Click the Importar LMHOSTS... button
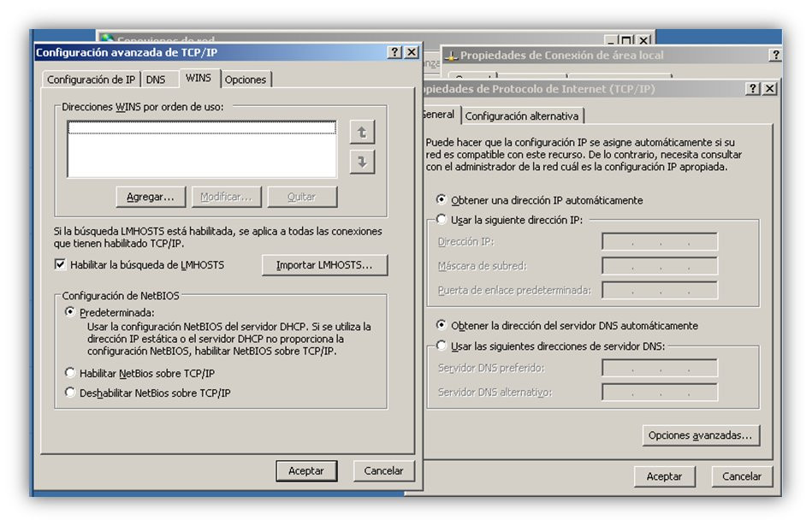812x526 pixels. [x=324, y=265]
